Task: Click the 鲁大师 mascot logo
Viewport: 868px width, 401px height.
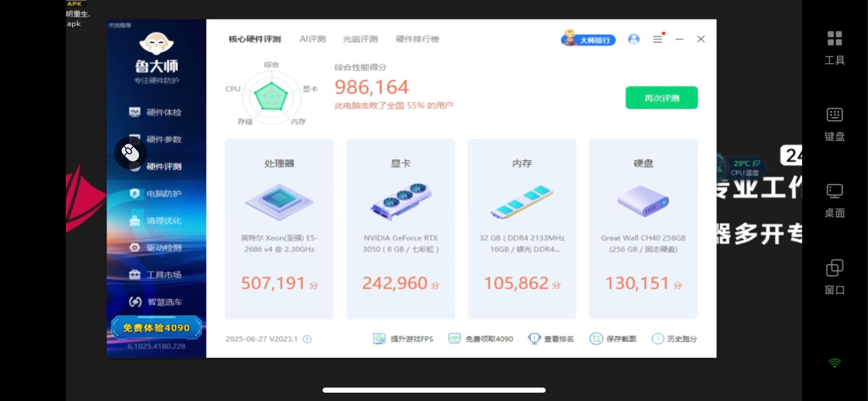Action: click(x=156, y=44)
